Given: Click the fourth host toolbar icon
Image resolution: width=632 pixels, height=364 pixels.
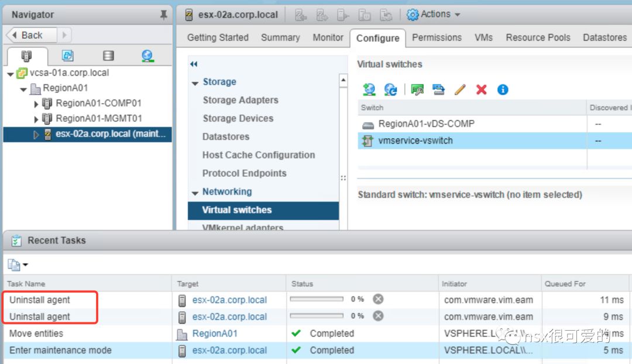Looking at the screenshot, I should (x=365, y=15).
